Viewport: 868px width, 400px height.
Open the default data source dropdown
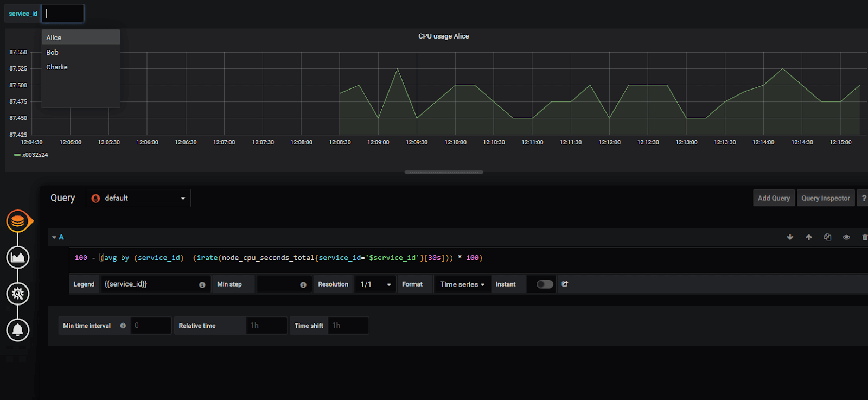[x=138, y=198]
